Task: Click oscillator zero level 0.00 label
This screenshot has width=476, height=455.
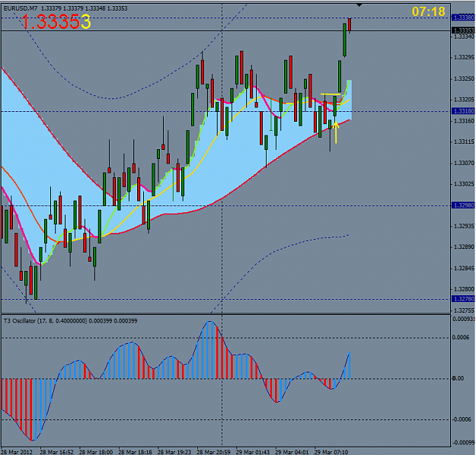Action: 458,379
